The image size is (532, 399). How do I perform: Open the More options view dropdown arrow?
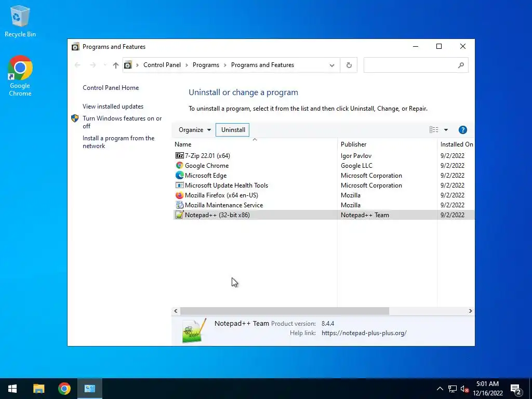(446, 130)
